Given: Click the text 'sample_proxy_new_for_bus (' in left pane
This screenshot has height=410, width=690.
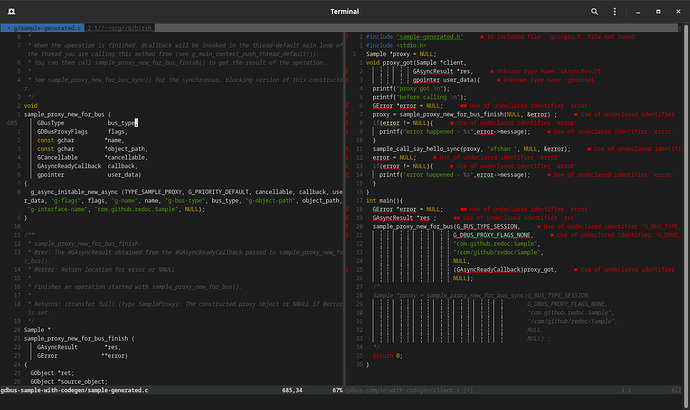Looking at the screenshot, I should click(67, 114).
